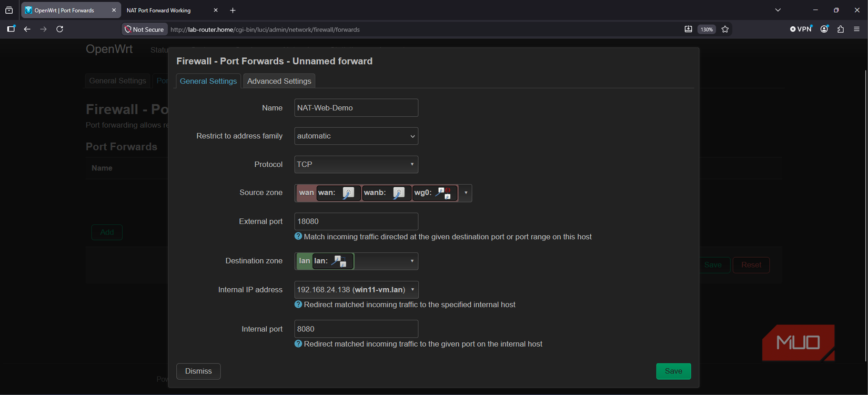Click the lan zone label badge

(305, 261)
